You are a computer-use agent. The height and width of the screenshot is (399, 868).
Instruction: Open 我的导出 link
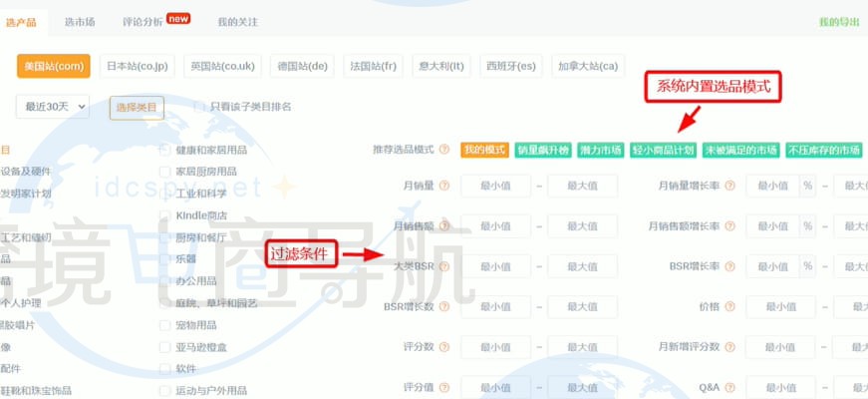coord(839,22)
